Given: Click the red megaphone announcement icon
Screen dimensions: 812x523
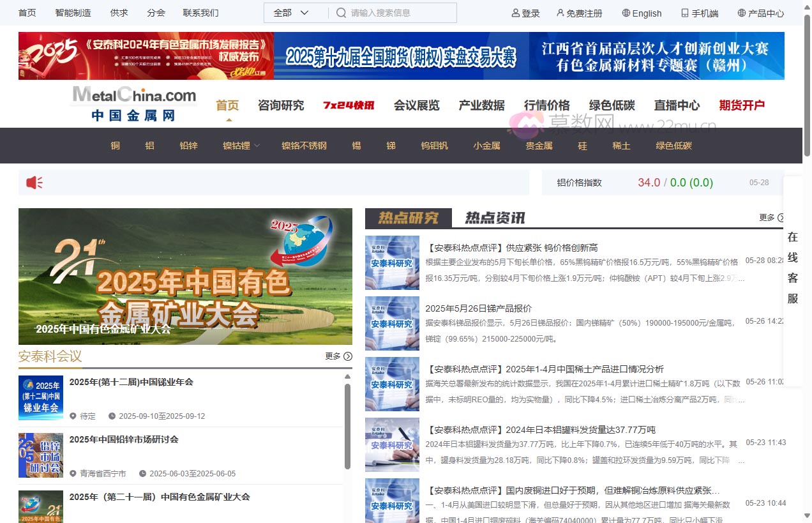Looking at the screenshot, I should point(33,182).
